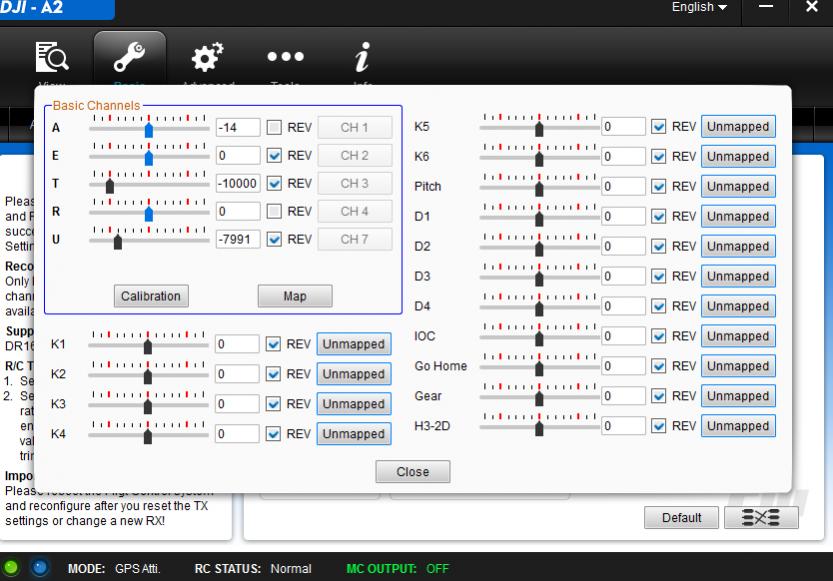Click Unmapped button for Go Home
833x581 pixels.
(x=738, y=366)
